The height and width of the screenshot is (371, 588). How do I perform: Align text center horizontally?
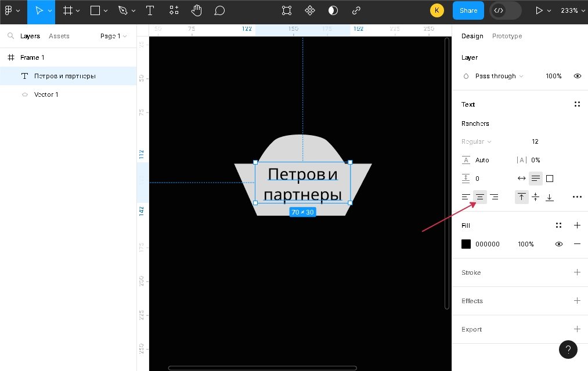click(480, 197)
